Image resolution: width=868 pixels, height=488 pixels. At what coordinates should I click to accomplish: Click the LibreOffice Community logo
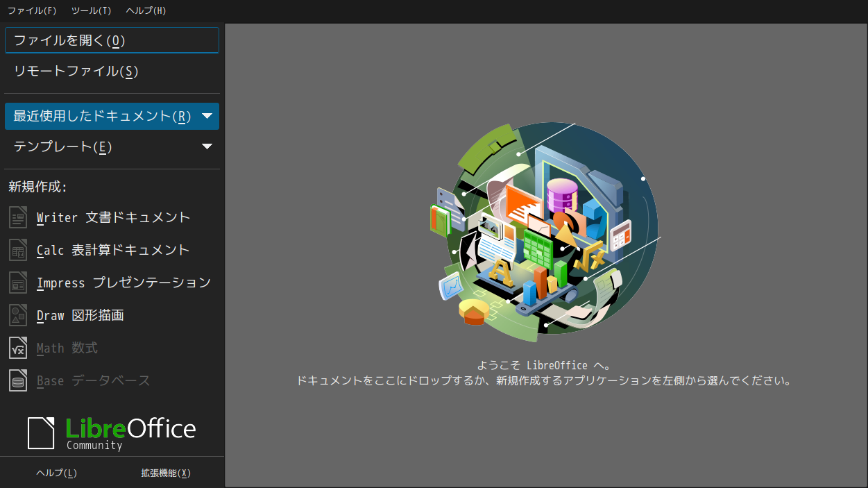point(112,433)
